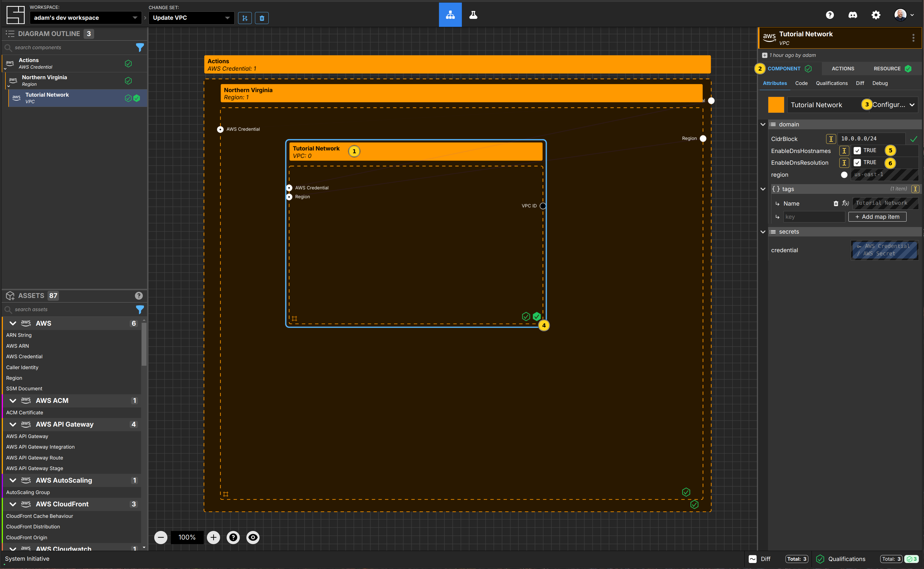Open assets panel help icon

138,296
